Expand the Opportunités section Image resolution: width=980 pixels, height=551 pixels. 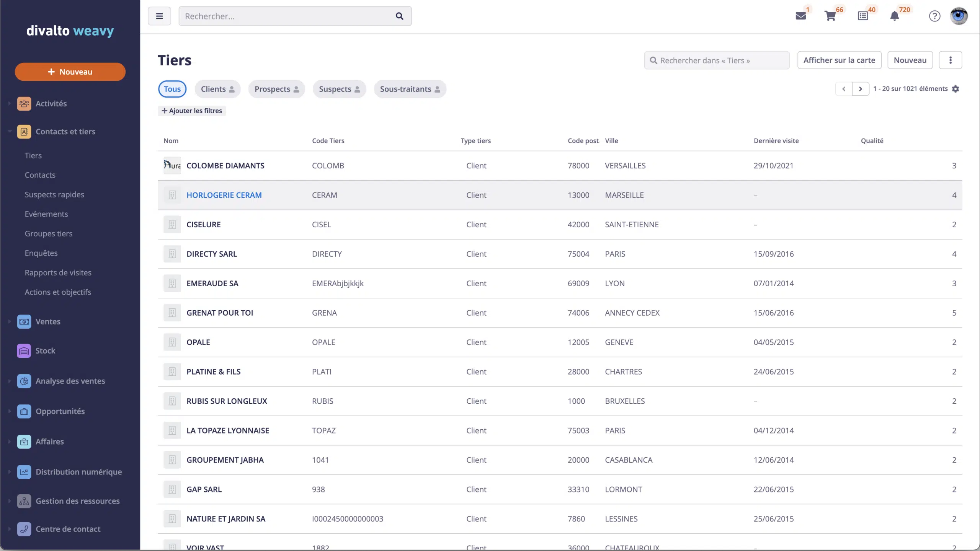click(x=9, y=411)
